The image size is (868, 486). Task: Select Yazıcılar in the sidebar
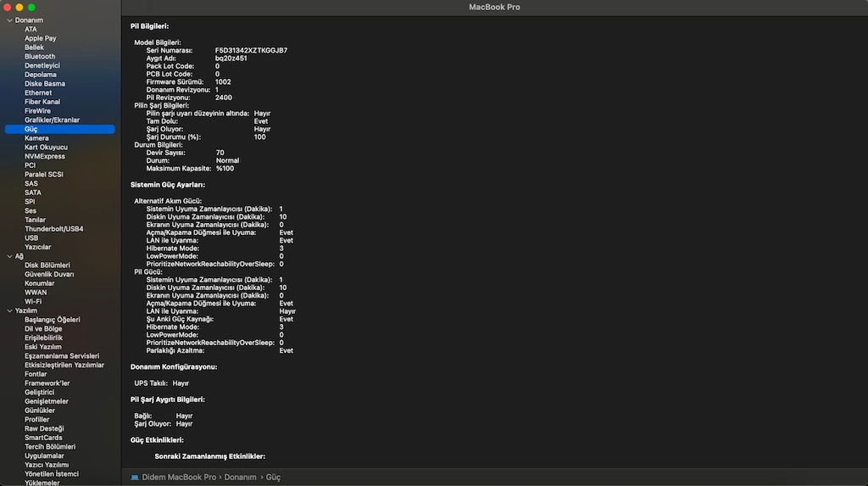[x=37, y=247]
